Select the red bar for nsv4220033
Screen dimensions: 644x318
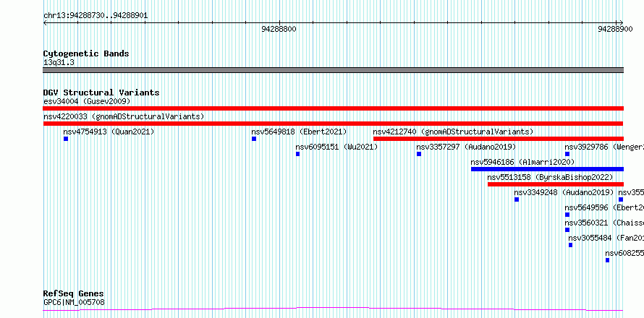(x=333, y=124)
